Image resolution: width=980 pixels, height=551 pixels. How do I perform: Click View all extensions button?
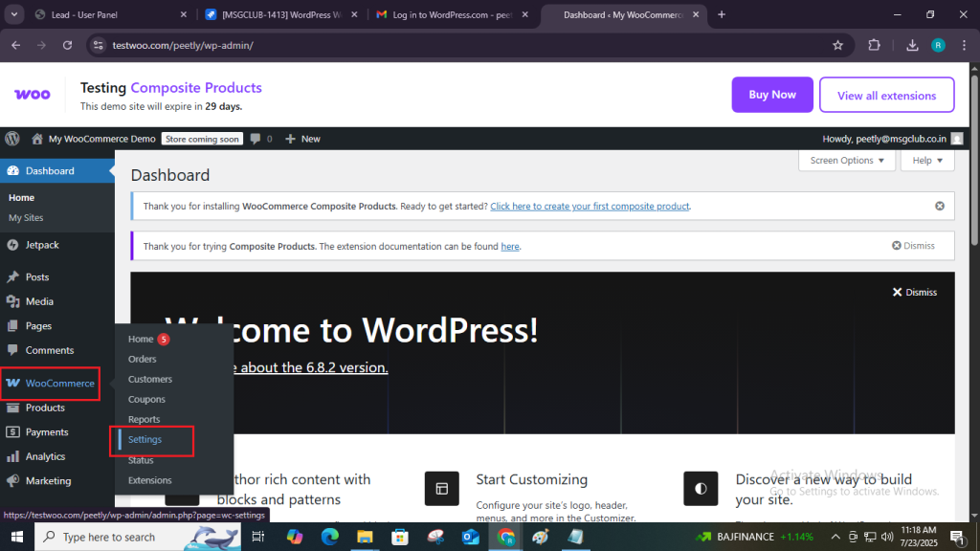tap(887, 95)
